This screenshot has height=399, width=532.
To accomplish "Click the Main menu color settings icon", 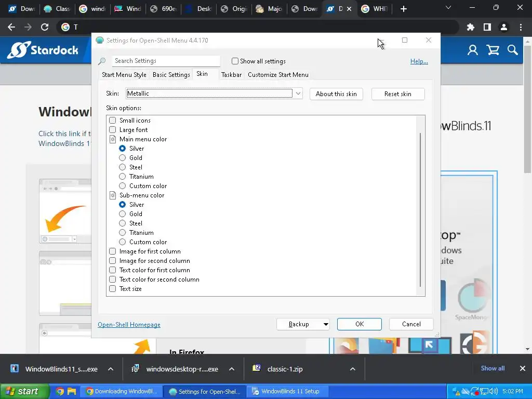I will tap(113, 139).
